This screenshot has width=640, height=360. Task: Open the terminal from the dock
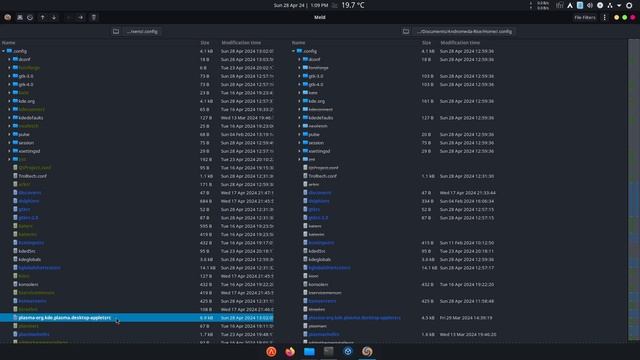pos(329,351)
